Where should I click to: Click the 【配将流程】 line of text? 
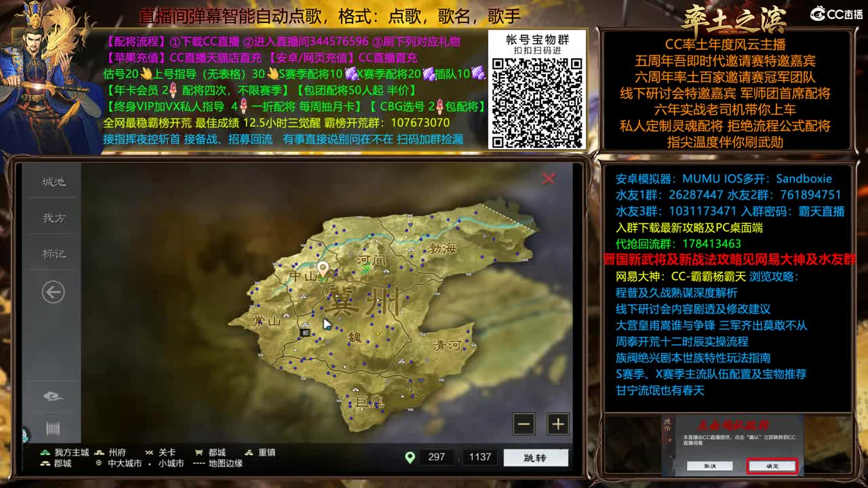pos(283,41)
